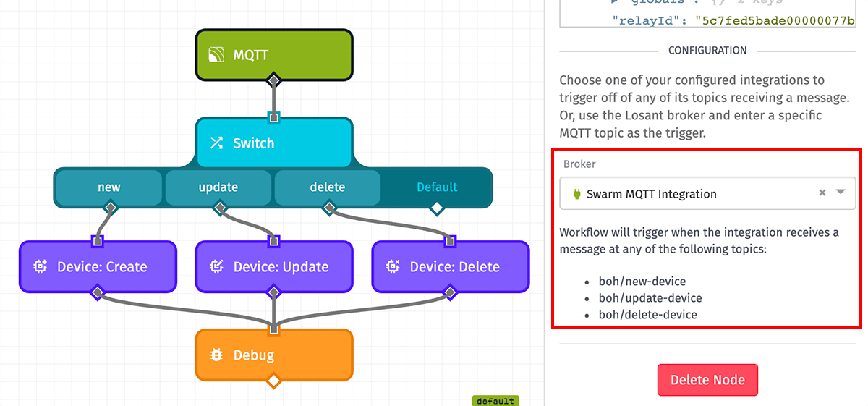Click the CONFIGURATION section heading
Image resolution: width=868 pixels, height=406 pixels.
707,51
